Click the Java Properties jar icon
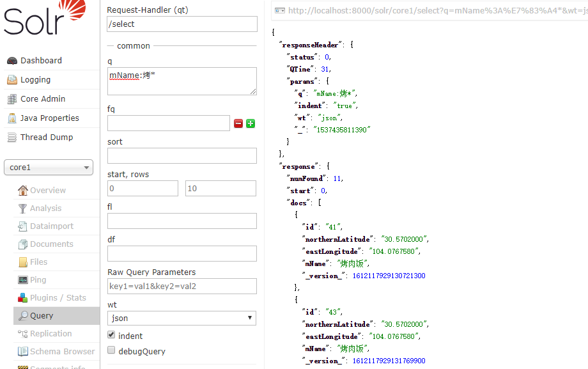Image resolution: width=588 pixels, height=369 pixels. point(12,118)
